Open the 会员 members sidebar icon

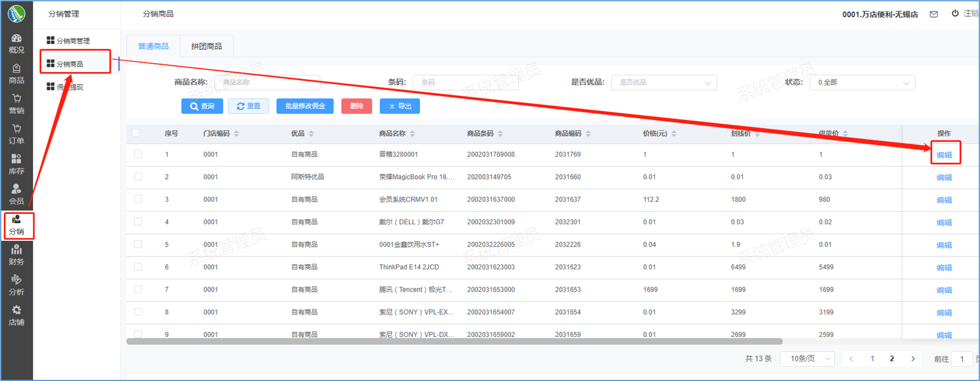coord(17,195)
